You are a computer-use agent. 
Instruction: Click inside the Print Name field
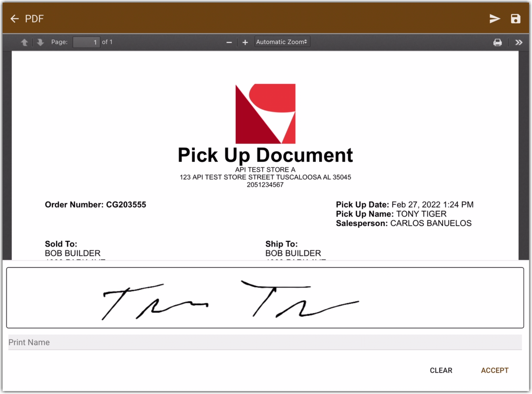pos(148,342)
